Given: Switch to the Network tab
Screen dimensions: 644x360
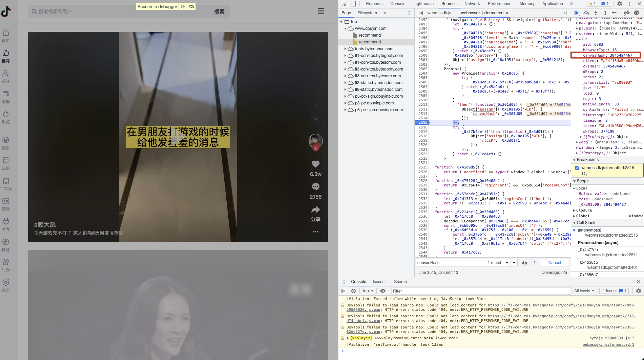Looking at the screenshot, I should pos(472,4).
